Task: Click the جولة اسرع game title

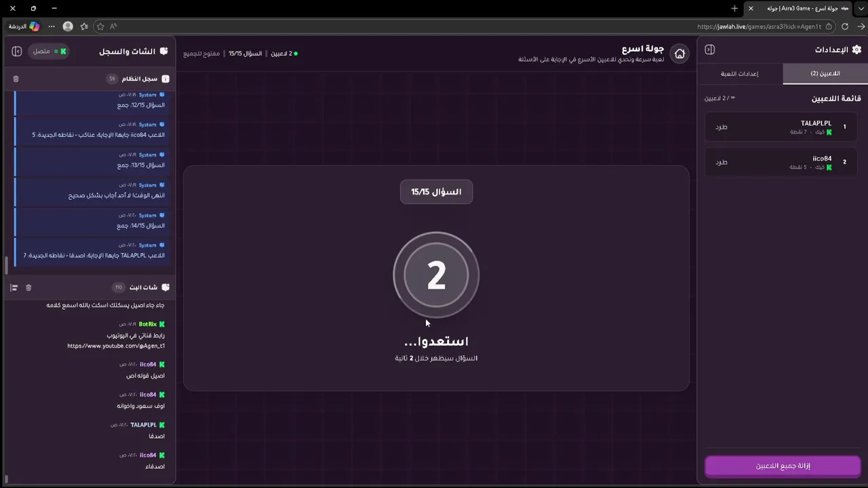Action: [643, 49]
